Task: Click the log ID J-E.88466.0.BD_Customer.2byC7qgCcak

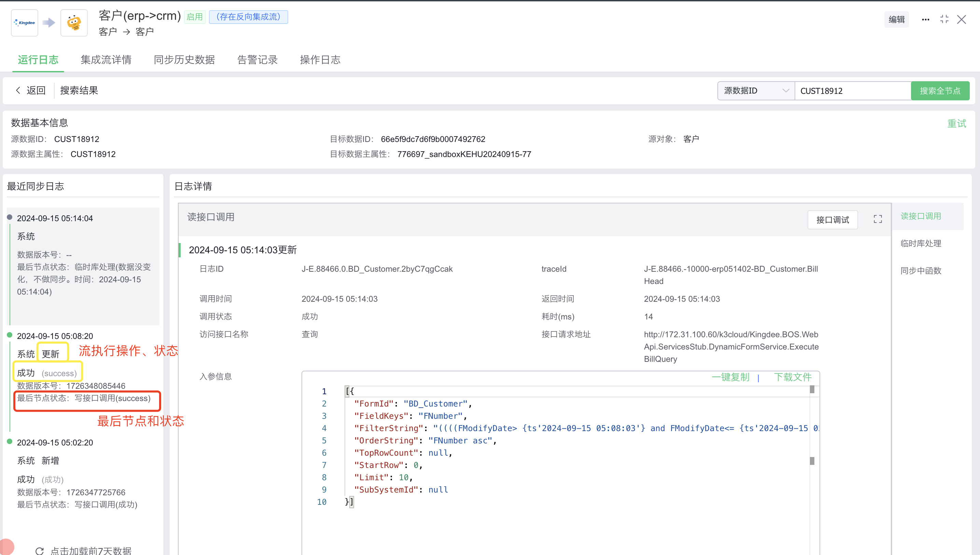Action: (377, 269)
